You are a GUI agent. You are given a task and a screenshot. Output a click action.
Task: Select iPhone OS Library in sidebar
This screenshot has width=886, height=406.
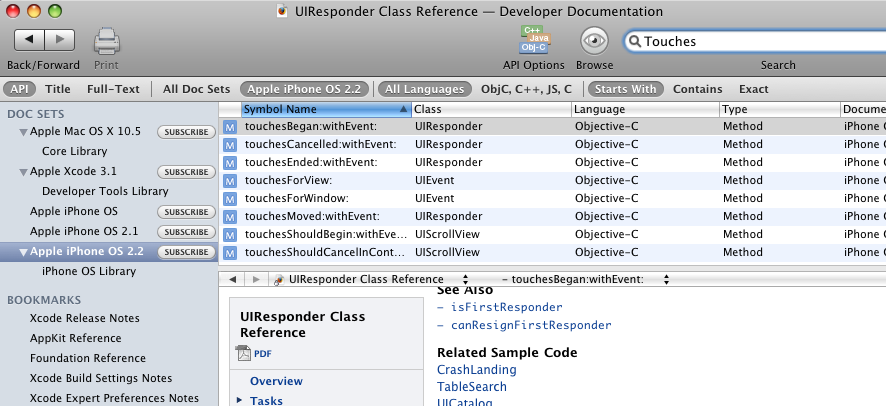pos(89,272)
